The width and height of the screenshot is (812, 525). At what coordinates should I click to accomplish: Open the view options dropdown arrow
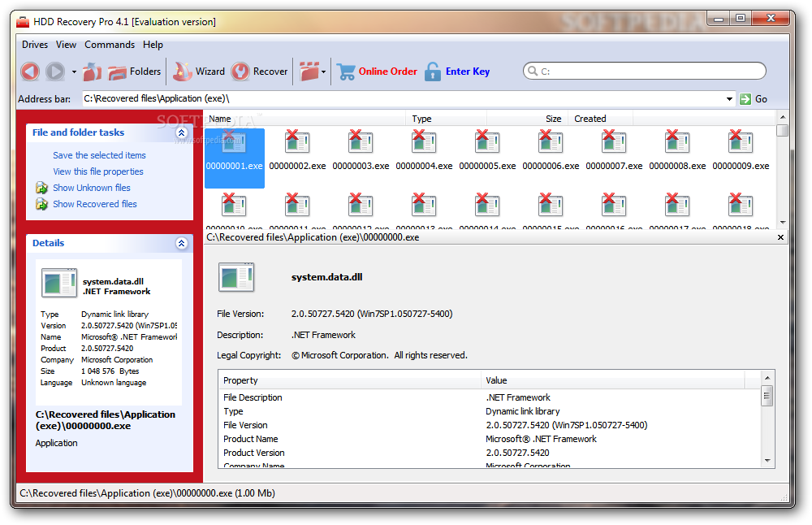pyautogui.click(x=324, y=72)
